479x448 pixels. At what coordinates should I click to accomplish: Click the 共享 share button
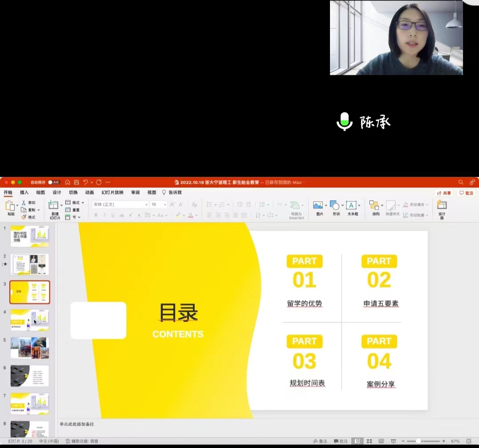pyautogui.click(x=444, y=193)
